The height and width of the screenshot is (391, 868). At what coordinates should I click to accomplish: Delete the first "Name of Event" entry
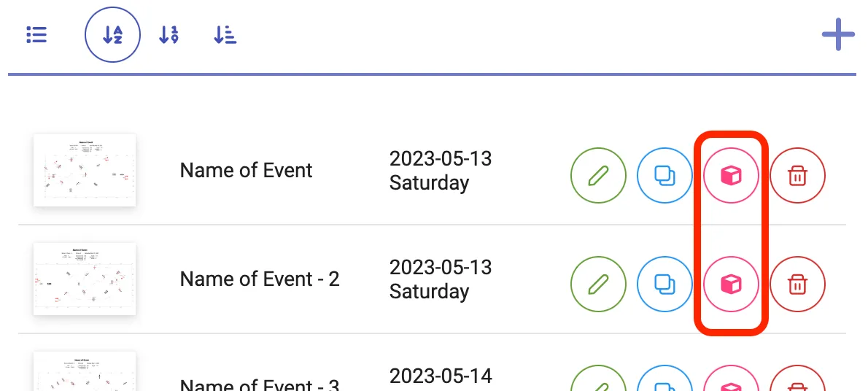tap(797, 175)
